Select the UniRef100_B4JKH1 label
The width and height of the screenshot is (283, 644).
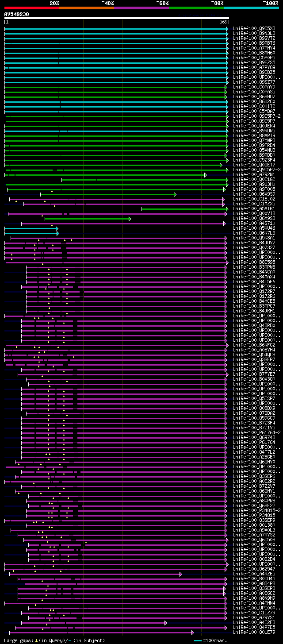tap(254, 311)
